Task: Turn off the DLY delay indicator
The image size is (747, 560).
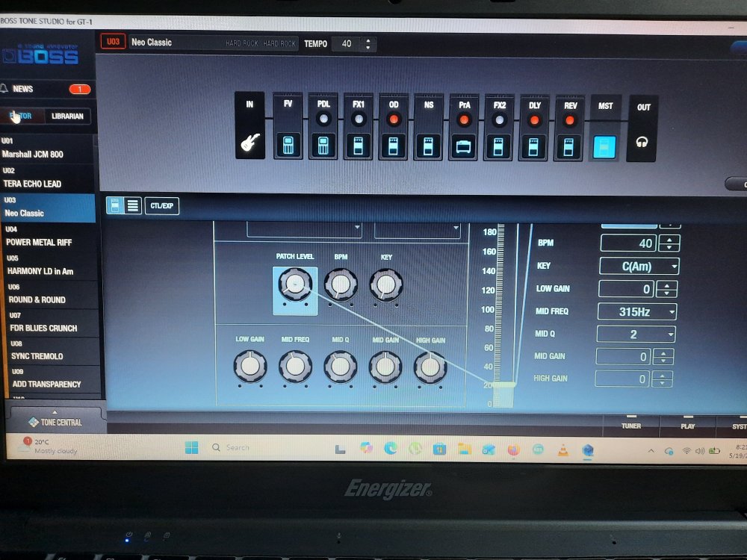Action: pos(535,120)
